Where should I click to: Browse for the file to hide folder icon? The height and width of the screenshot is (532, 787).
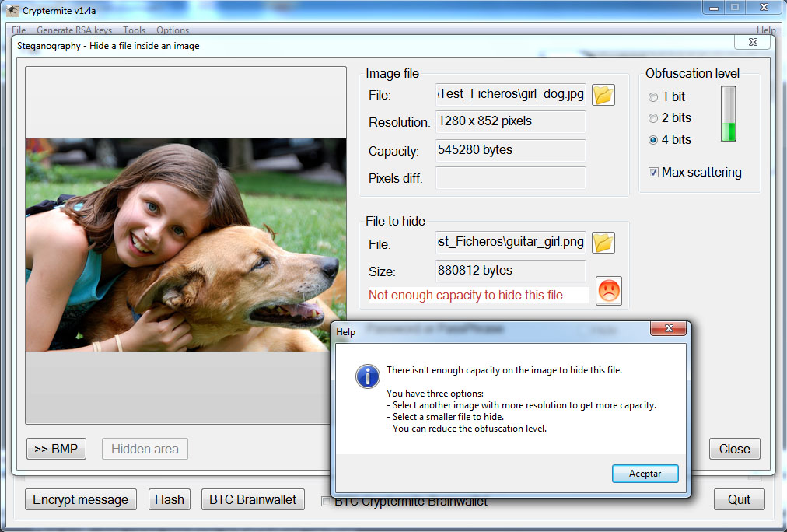coord(603,243)
